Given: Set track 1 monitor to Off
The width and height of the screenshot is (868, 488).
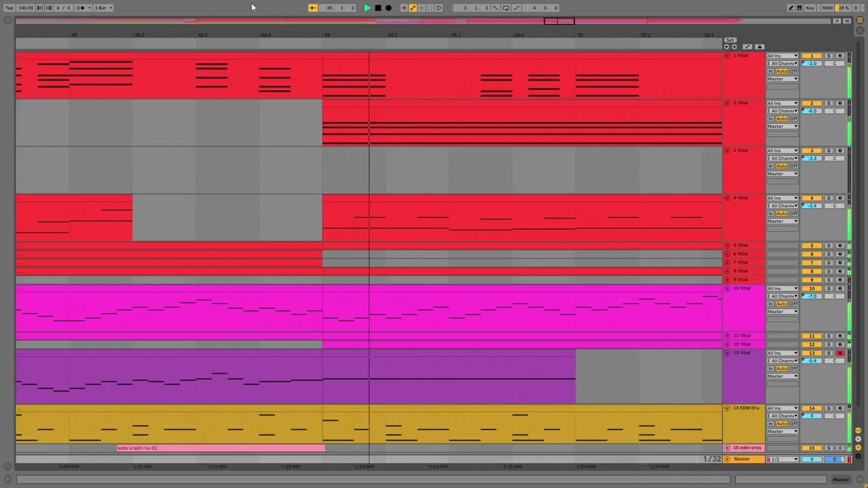Looking at the screenshot, I should pos(794,71).
